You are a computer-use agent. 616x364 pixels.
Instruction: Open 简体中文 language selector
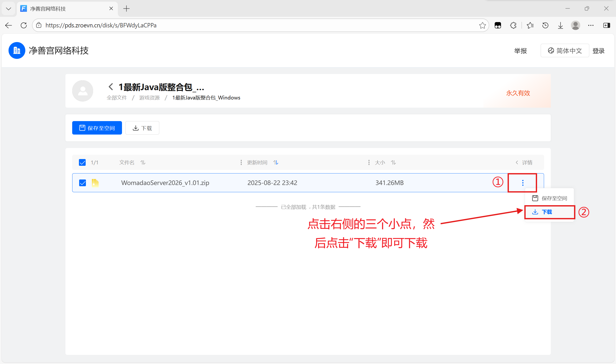click(x=565, y=50)
